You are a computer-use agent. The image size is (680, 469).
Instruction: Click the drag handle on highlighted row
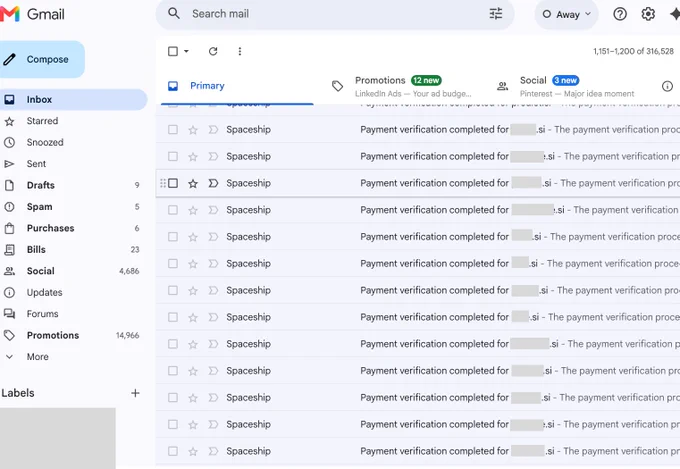pos(163,183)
